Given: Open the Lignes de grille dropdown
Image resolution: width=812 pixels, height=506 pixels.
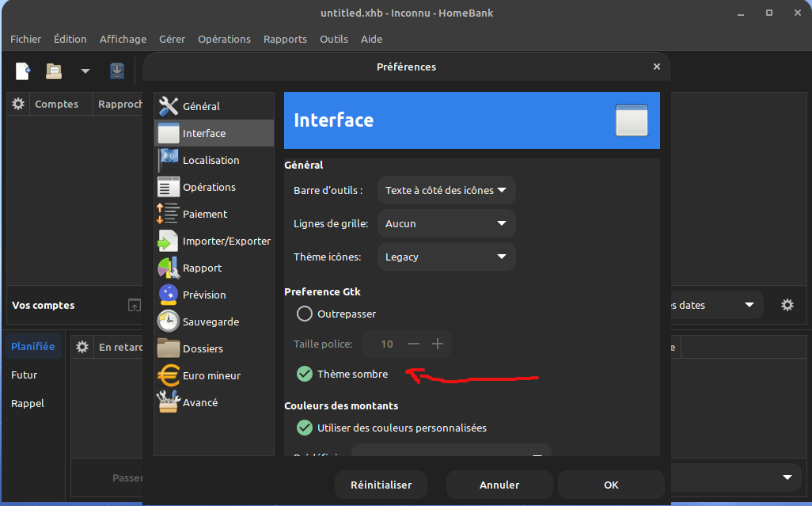Looking at the screenshot, I should (446, 223).
